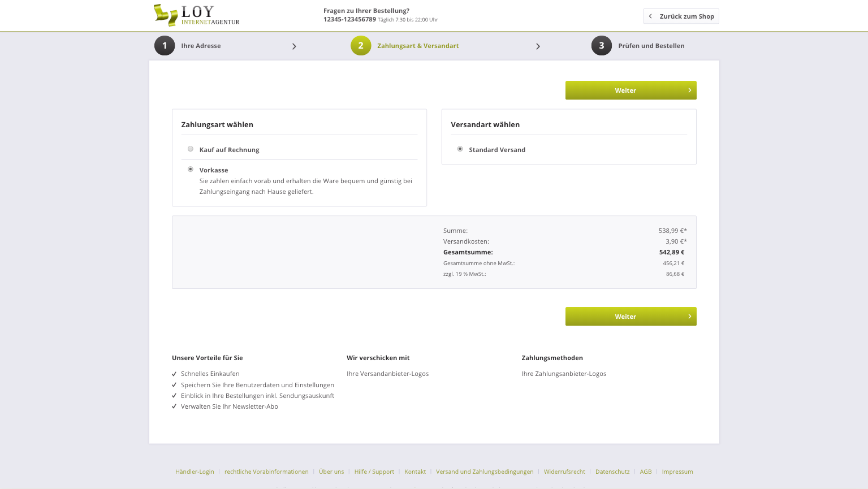Open the LOY Internetagentur logo link
The height and width of the screenshot is (489, 868).
click(x=196, y=15)
